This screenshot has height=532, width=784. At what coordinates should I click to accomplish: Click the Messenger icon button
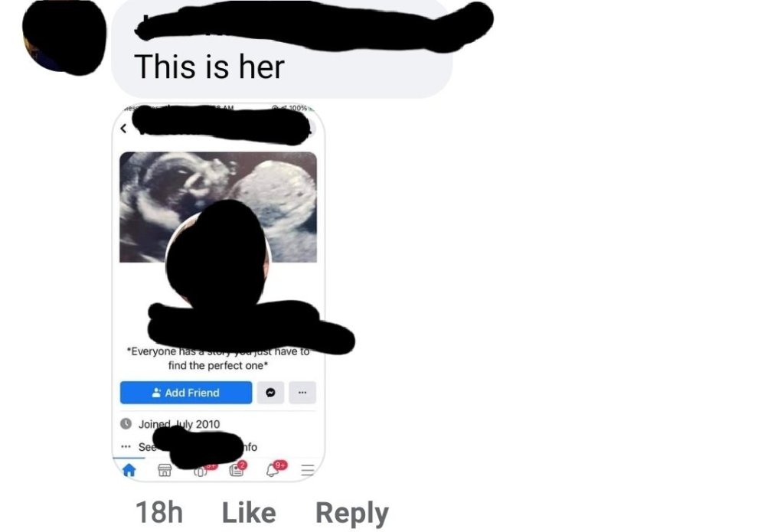pos(270,393)
